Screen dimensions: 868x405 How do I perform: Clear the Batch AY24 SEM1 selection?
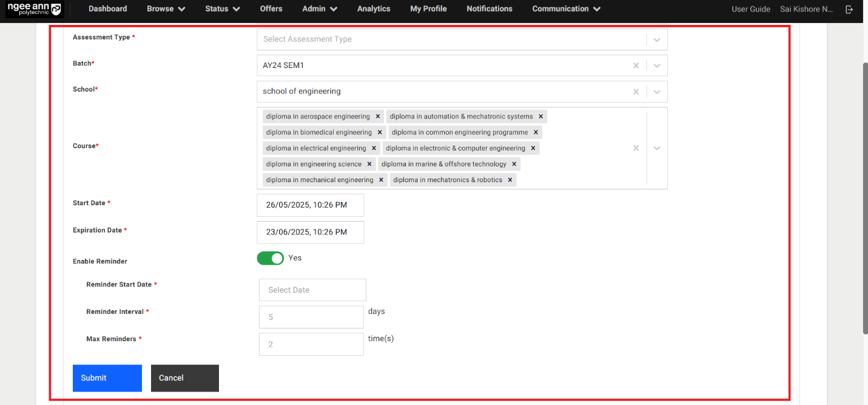pos(636,66)
